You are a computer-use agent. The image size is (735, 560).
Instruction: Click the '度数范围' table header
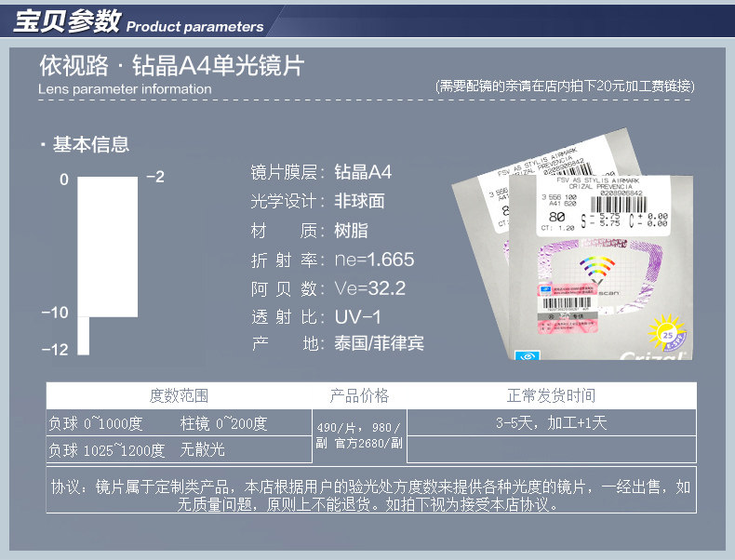tap(179, 396)
